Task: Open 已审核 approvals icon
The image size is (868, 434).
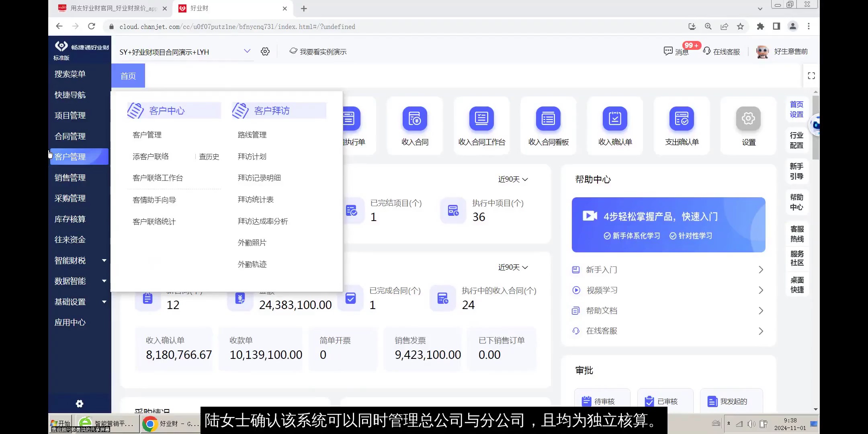Action: coord(649,401)
